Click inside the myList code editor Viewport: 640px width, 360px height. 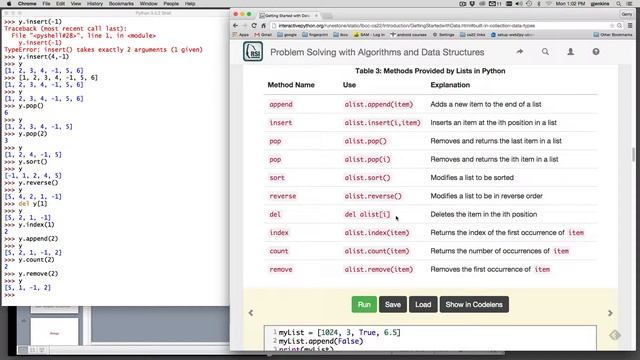point(430,338)
